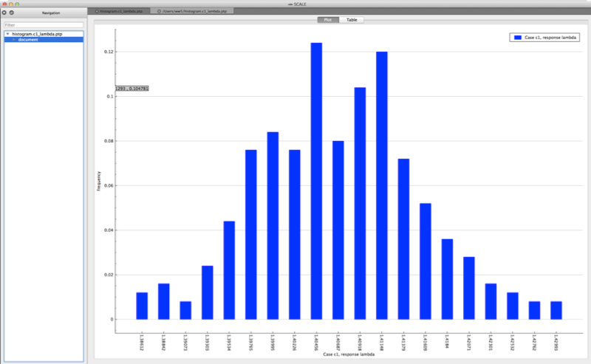The height and width of the screenshot is (364, 591).
Task: Click the second round icon in Navigation header
Action: (11, 13)
